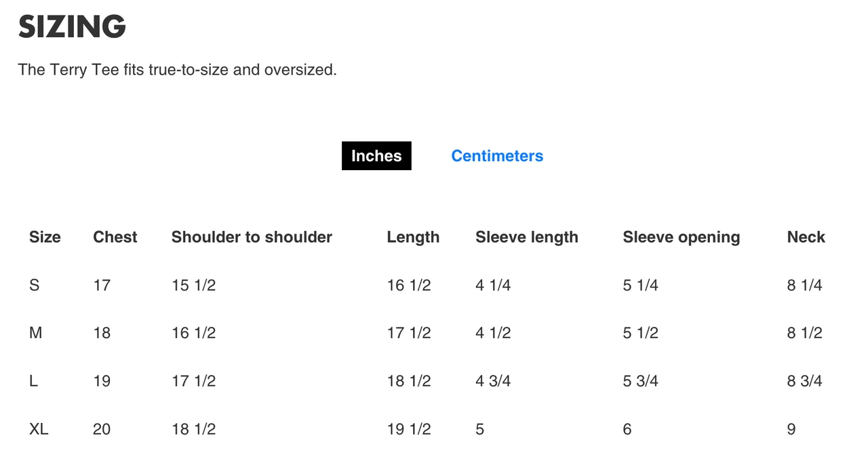Click the XL neck value 9

point(791,429)
